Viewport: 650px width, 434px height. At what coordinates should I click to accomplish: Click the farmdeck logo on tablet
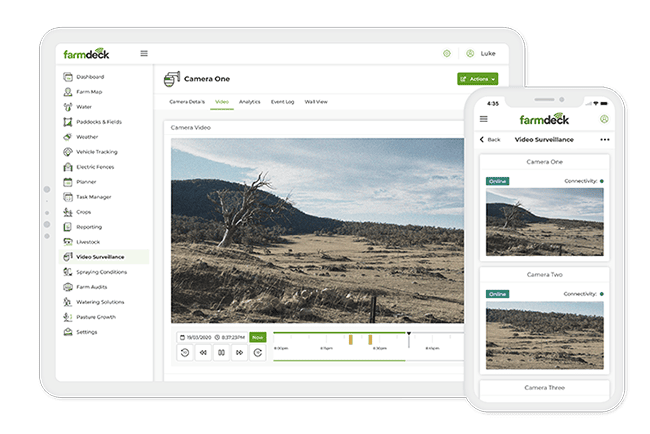pos(86,53)
